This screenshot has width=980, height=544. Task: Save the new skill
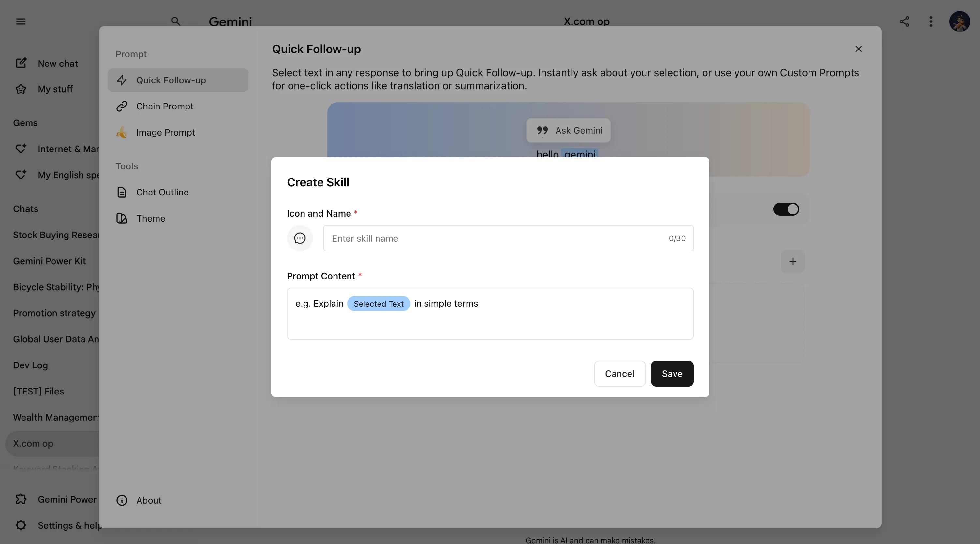pyautogui.click(x=672, y=373)
